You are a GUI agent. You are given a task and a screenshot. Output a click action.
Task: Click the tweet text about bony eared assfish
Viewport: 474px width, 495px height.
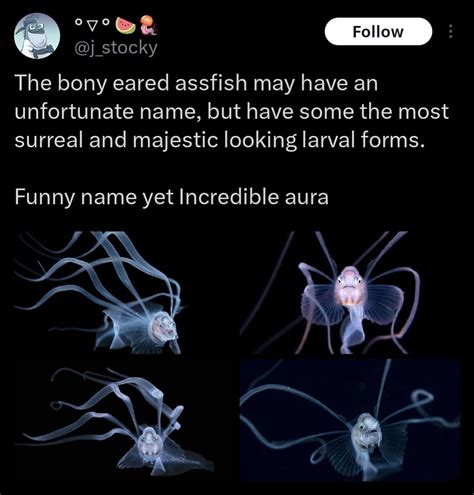pyautogui.click(x=232, y=111)
